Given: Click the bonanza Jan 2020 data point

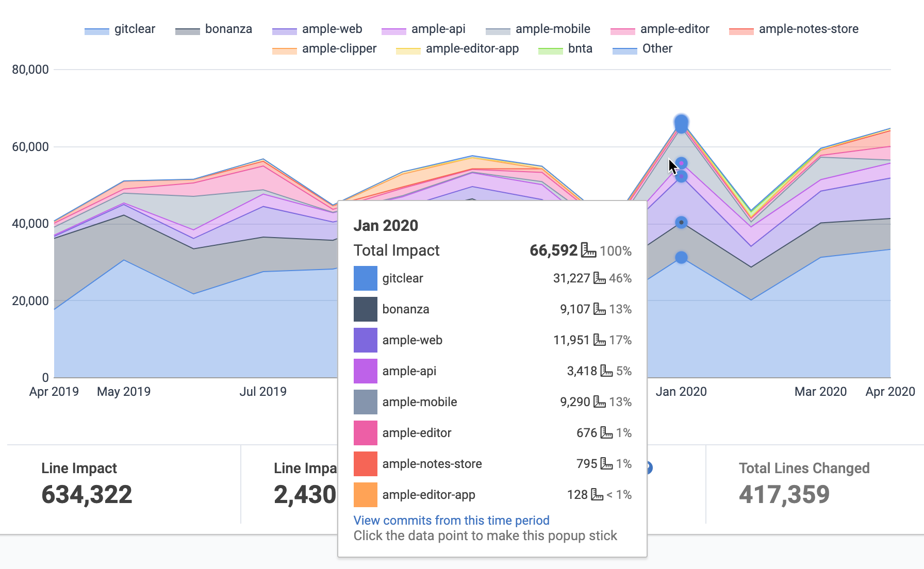Looking at the screenshot, I should (681, 223).
